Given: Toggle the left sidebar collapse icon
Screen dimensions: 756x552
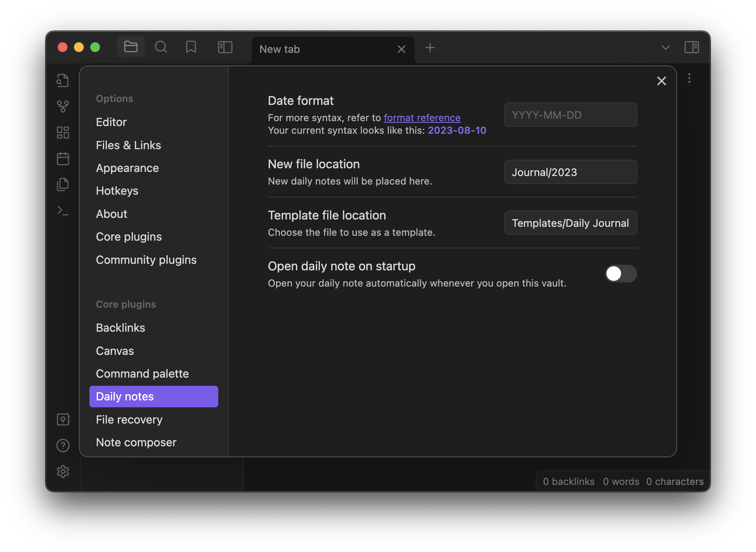Looking at the screenshot, I should pyautogui.click(x=225, y=47).
